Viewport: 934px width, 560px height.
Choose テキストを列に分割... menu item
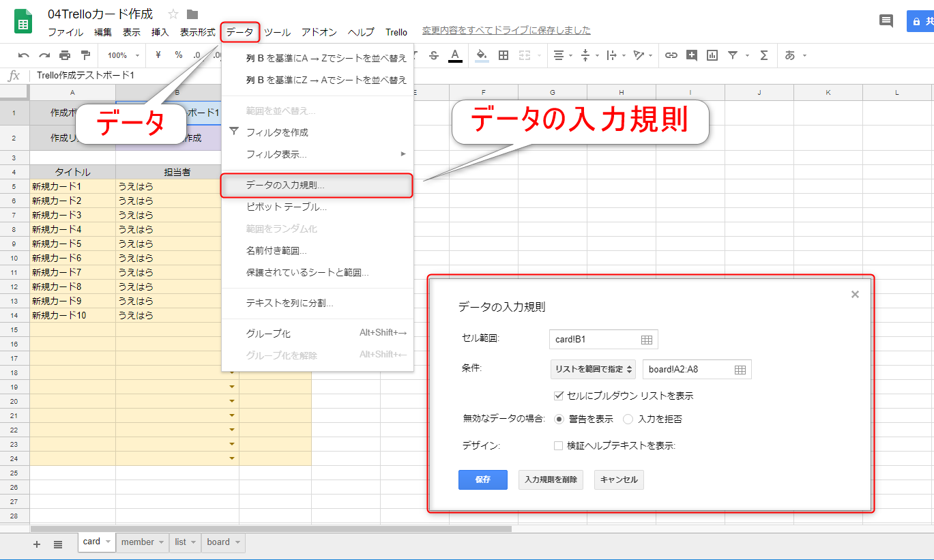pyautogui.click(x=317, y=303)
